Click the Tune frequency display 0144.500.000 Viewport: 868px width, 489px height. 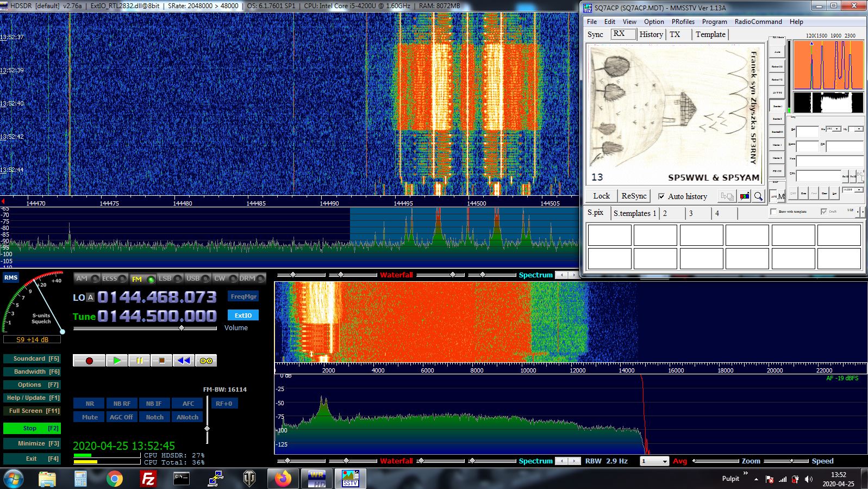click(x=157, y=316)
